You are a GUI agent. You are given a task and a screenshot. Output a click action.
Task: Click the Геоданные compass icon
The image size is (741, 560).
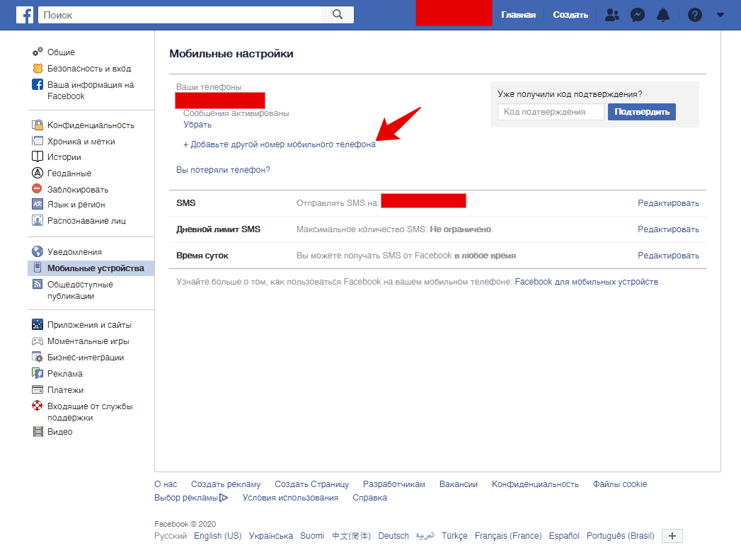coord(38,173)
